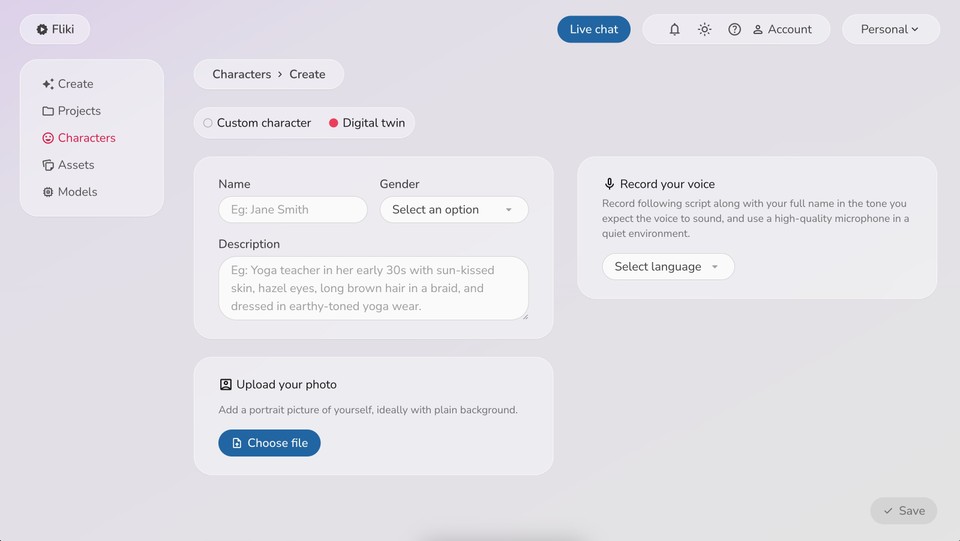This screenshot has height=541, width=960.
Task: Select the Custom character radio option
Action: pos(257,123)
